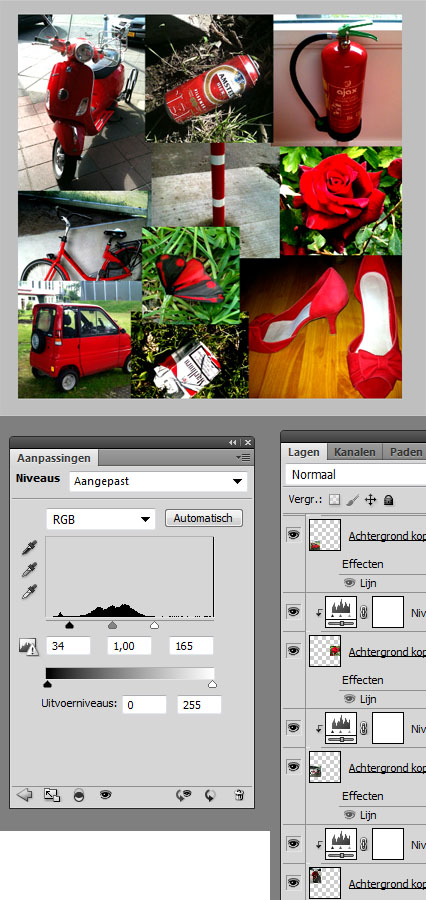
Task: Lock all with the padlock icon
Action: [x=389, y=500]
